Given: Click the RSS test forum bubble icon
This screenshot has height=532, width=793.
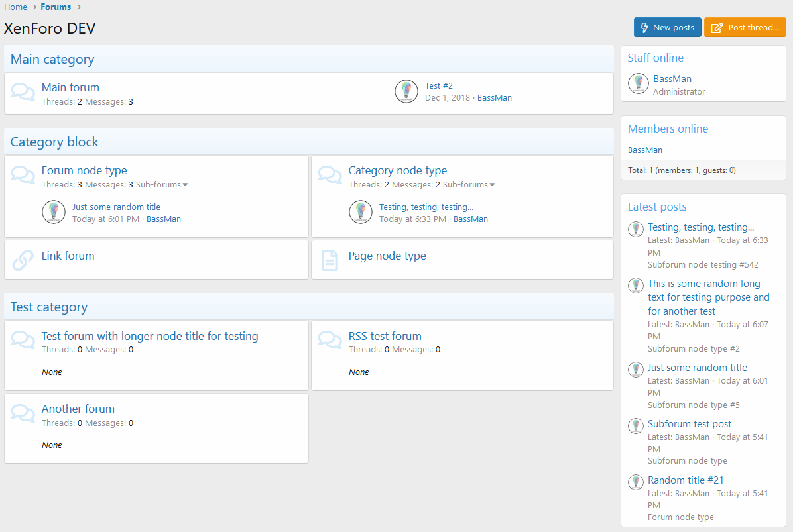Looking at the screenshot, I should coord(330,341).
